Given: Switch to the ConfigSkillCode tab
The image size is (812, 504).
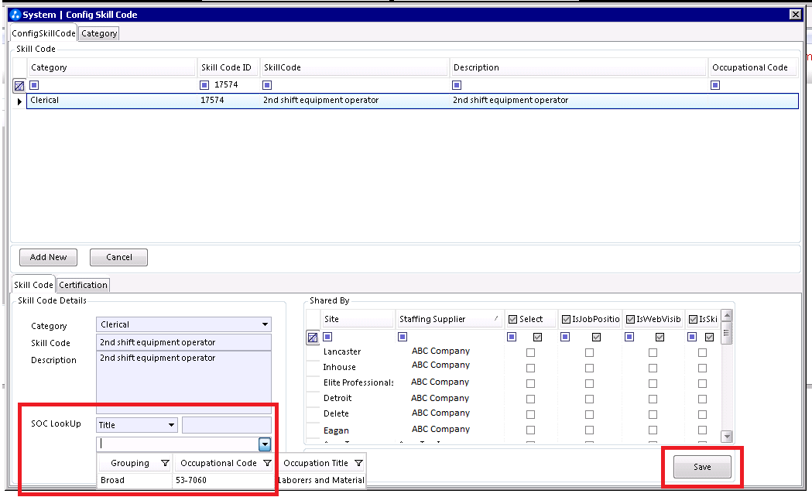Looking at the screenshot, I should 43,33.
